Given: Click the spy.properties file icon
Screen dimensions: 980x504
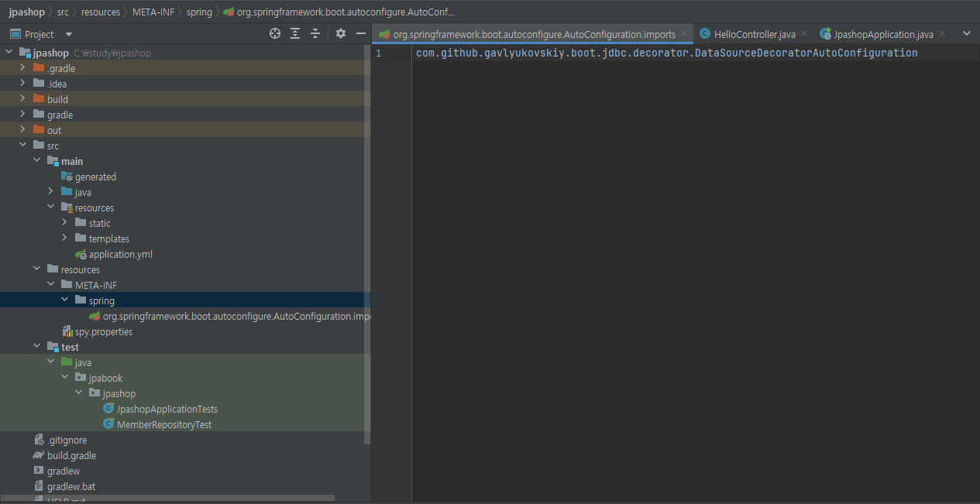Looking at the screenshot, I should tap(67, 331).
